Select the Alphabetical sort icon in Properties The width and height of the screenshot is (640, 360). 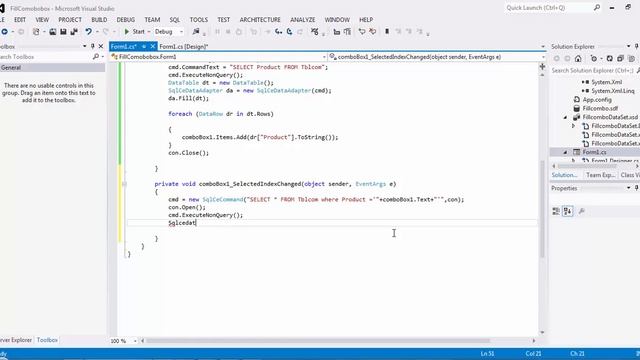568,211
